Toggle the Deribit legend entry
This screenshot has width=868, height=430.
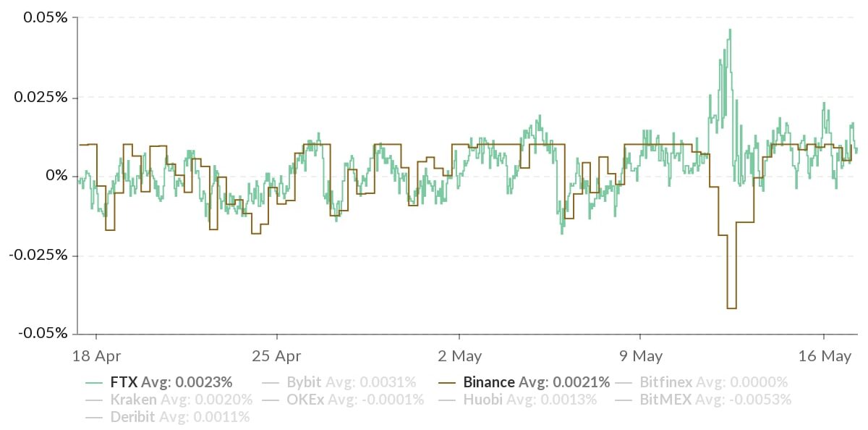point(179,417)
